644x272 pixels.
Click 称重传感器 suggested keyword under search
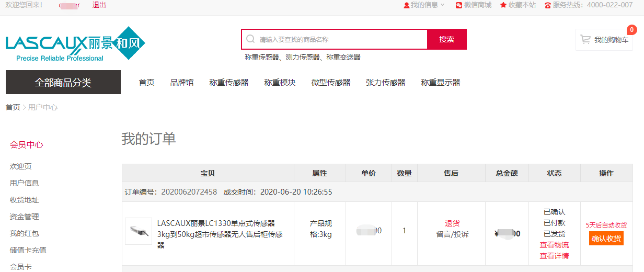262,58
